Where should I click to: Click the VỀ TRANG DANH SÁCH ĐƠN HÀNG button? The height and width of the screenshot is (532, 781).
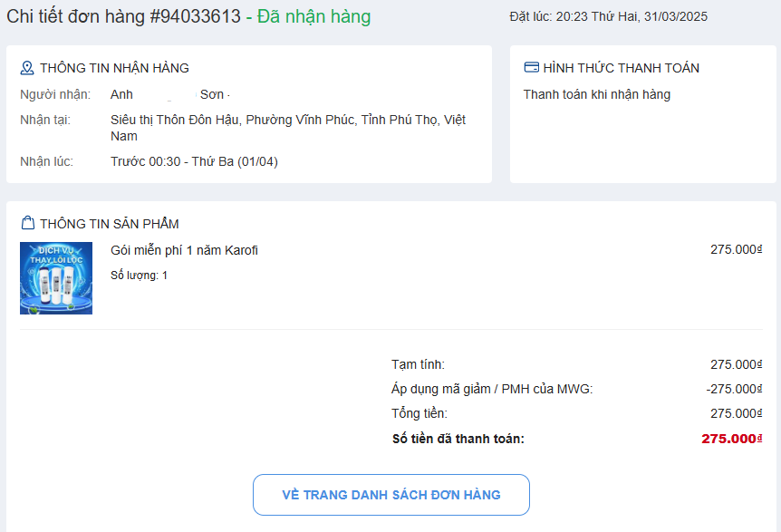pos(391,495)
